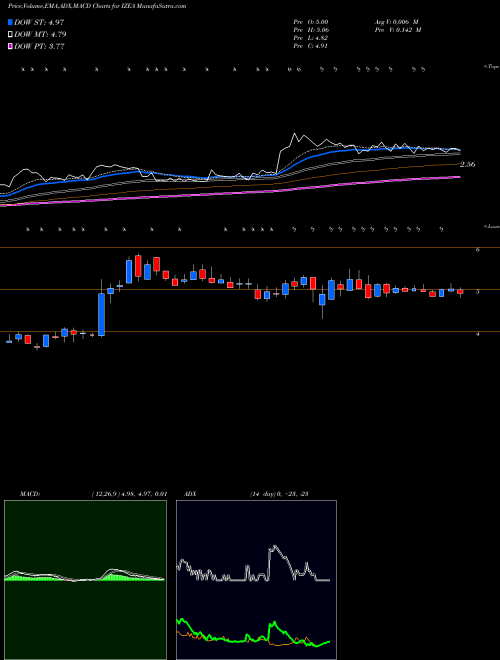Click the 'MACD:' panel heading
500x660 pixels.
pyautogui.click(x=29, y=494)
